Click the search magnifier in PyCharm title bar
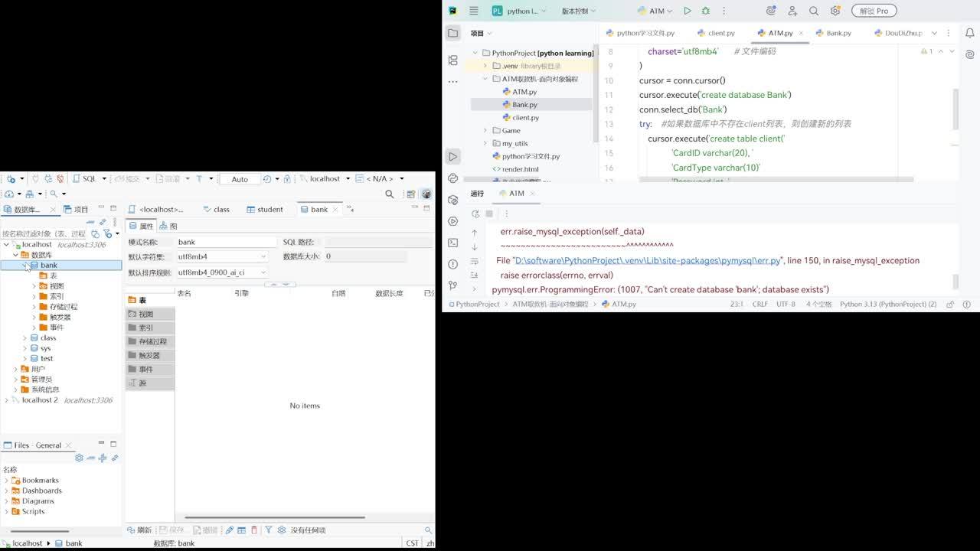The image size is (980, 551). (814, 11)
